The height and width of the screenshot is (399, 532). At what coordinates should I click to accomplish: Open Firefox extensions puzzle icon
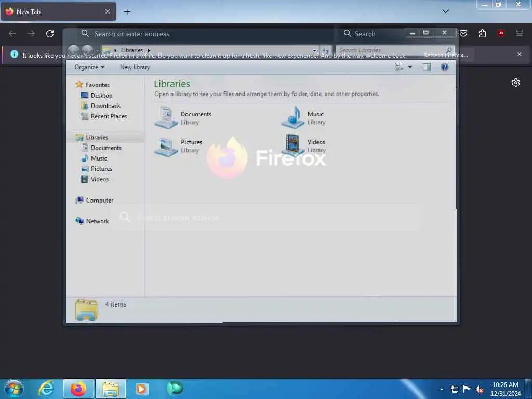[x=482, y=33]
